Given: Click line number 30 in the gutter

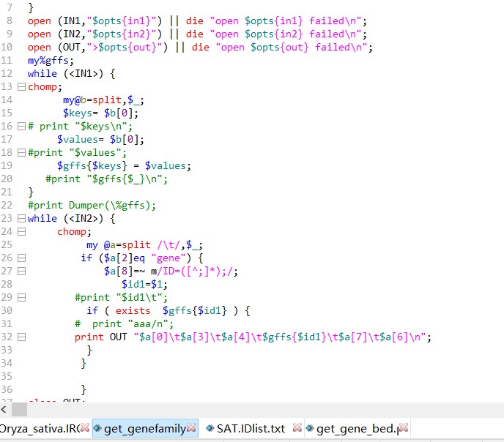Looking at the screenshot, I should (x=7, y=310).
